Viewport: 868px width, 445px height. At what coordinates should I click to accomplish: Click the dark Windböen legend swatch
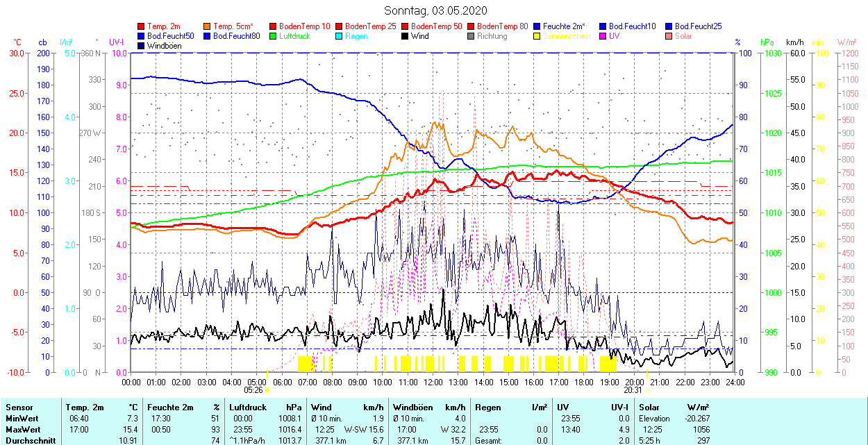(142, 46)
